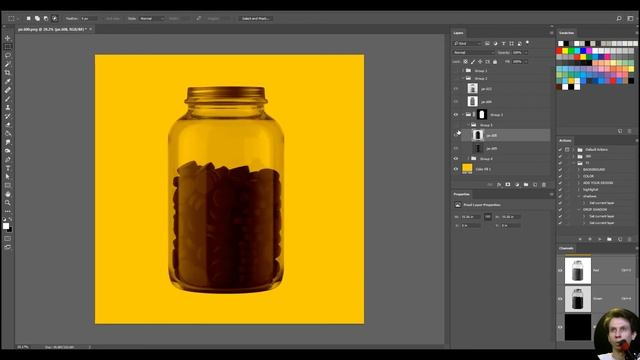
Task: Create a new adjustment layer via circle icon
Action: point(517,184)
